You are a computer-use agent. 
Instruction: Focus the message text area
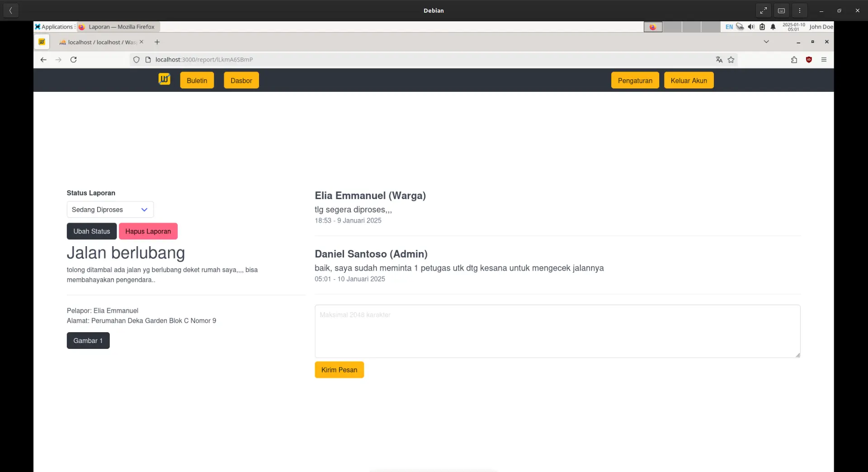(x=557, y=331)
